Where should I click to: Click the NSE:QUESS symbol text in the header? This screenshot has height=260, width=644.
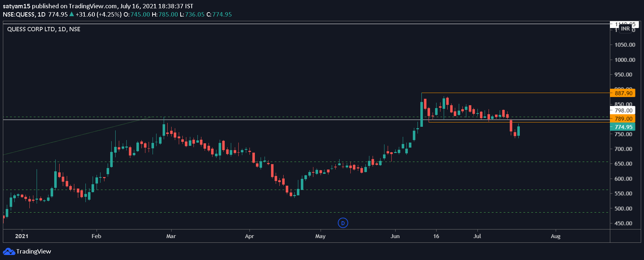19,14
